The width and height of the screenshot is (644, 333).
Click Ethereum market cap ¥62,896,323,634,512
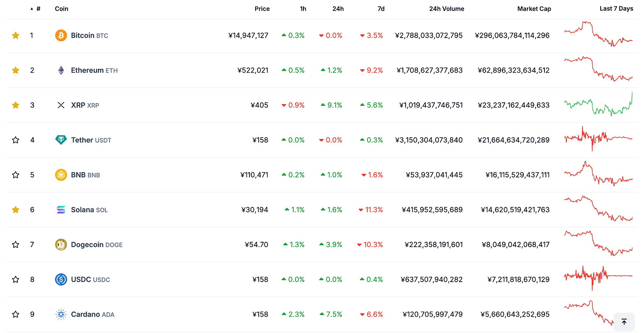click(x=514, y=70)
